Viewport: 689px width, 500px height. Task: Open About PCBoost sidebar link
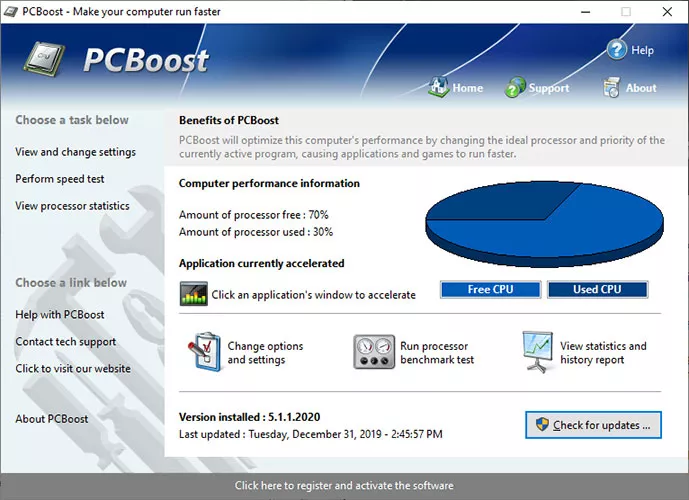52,419
